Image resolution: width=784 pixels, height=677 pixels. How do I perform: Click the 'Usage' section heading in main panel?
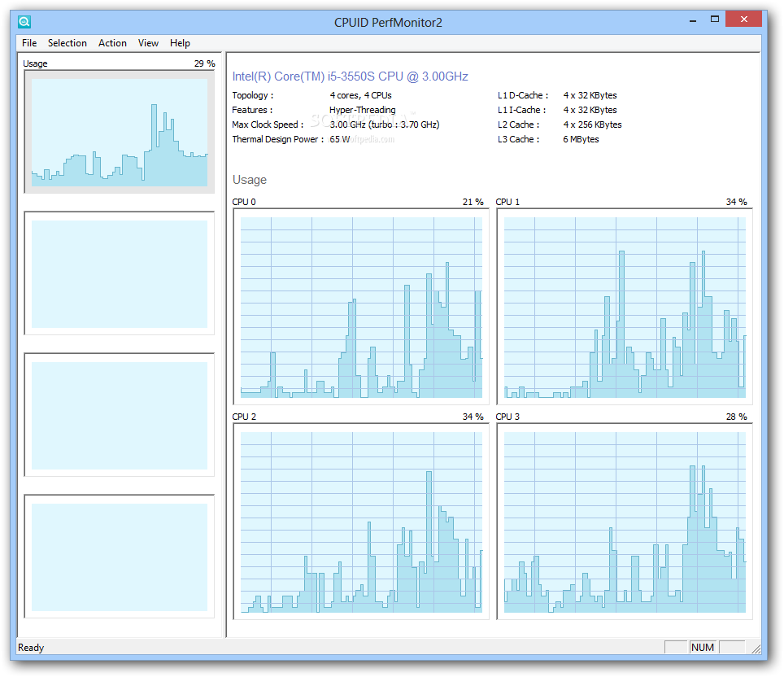pyautogui.click(x=250, y=180)
